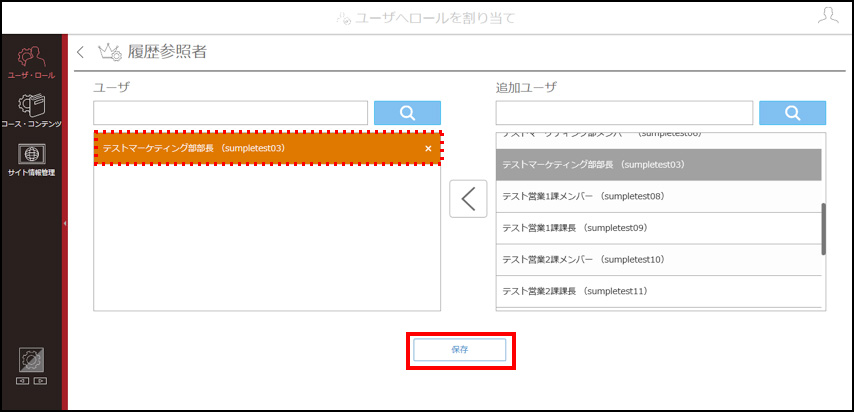Screen dimensions: 854x412
Task: Open the ユーザ・ロール sidebar section
Action: pos(31,63)
